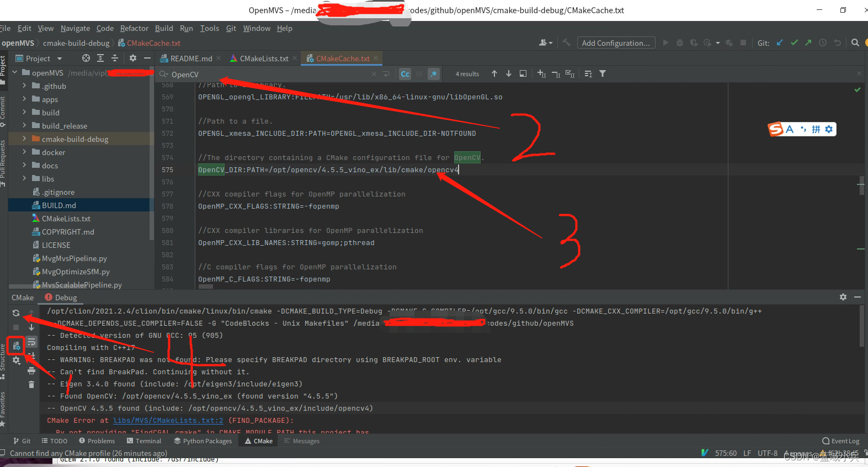This screenshot has width=868, height=467.
Task: Expand the docker folder
Action: 24,152
